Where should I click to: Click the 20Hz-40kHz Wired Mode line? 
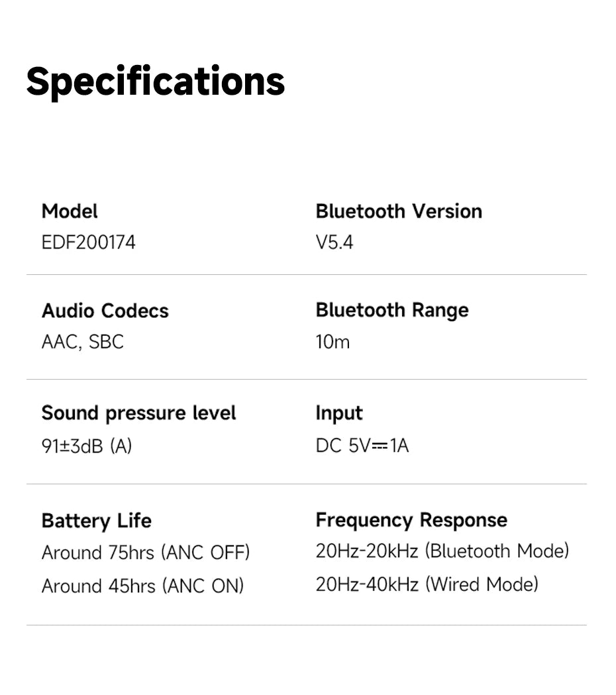[427, 584]
